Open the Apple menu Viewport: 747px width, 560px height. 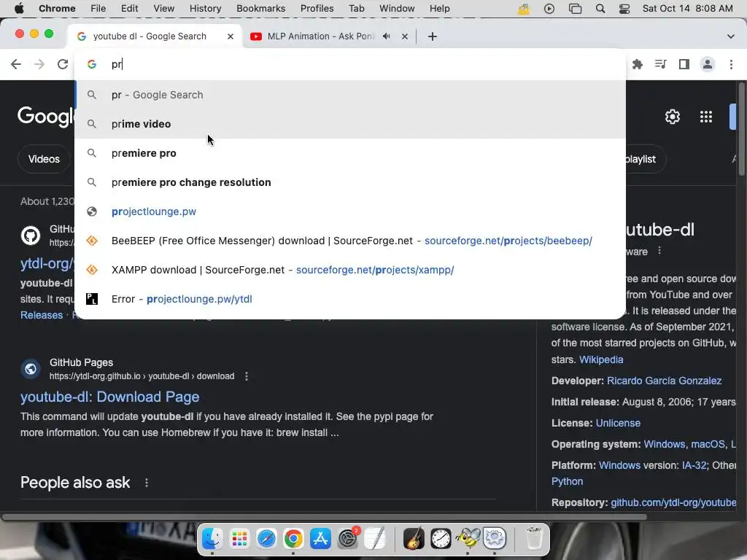pyautogui.click(x=19, y=9)
